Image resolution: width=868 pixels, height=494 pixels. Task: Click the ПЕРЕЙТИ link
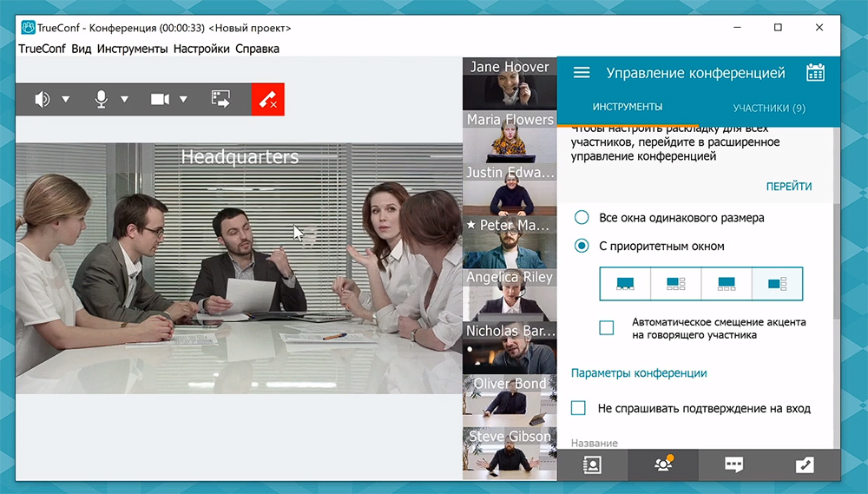click(789, 187)
